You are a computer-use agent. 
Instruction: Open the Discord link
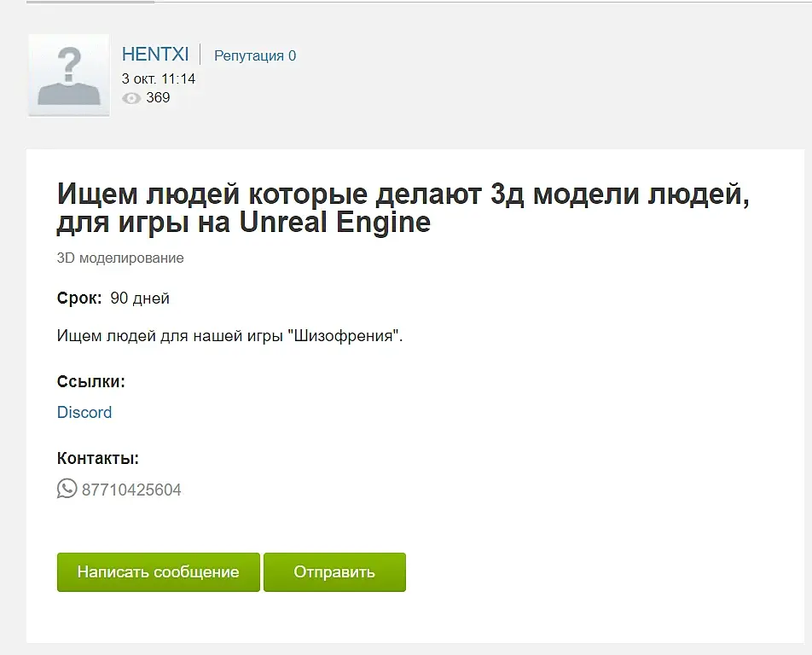pyautogui.click(x=84, y=412)
